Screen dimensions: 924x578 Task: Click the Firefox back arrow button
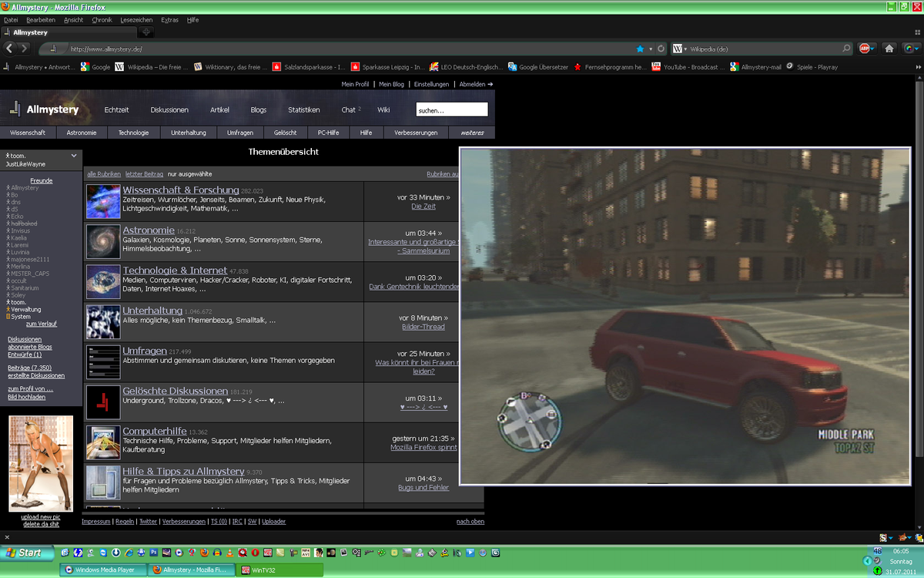coord(9,49)
